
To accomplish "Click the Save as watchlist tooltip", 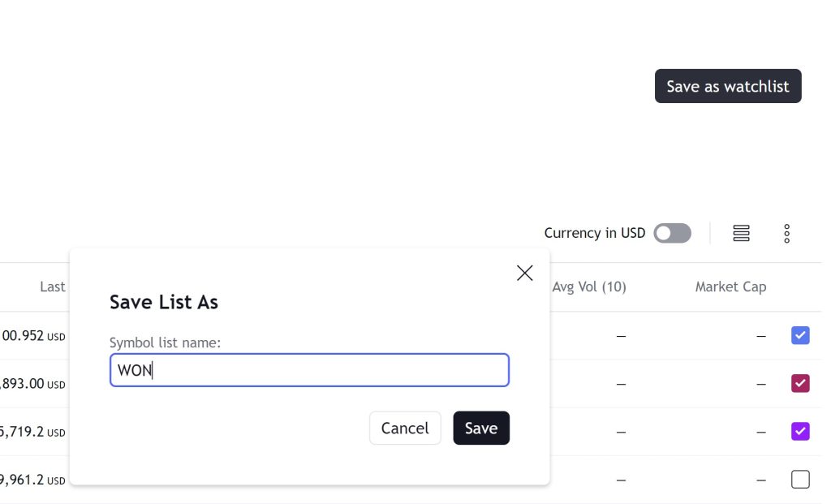I will [x=728, y=86].
